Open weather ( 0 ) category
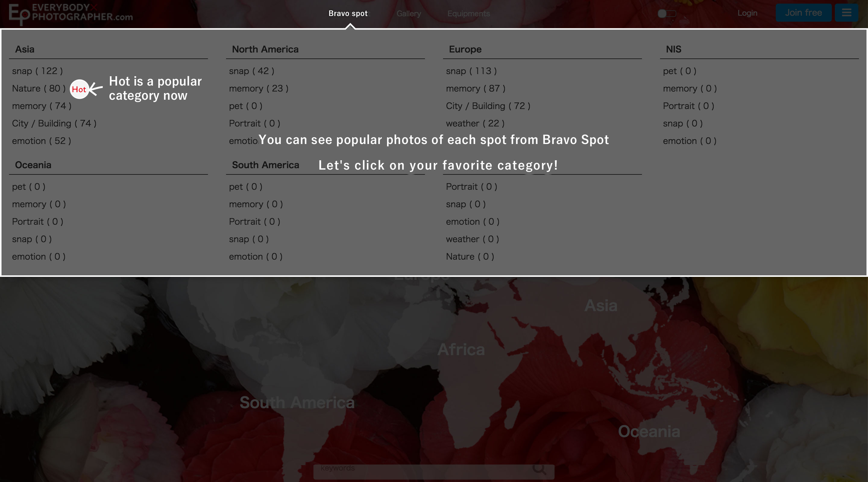This screenshot has width=868, height=482. tap(472, 239)
